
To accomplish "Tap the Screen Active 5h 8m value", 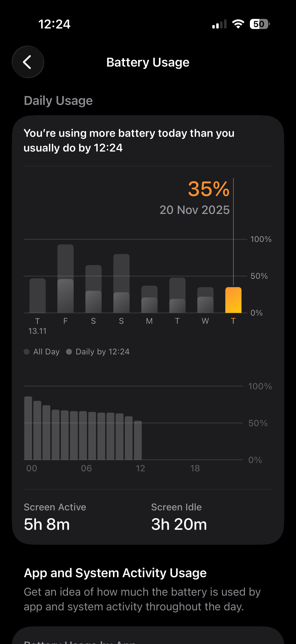I will pos(47,524).
